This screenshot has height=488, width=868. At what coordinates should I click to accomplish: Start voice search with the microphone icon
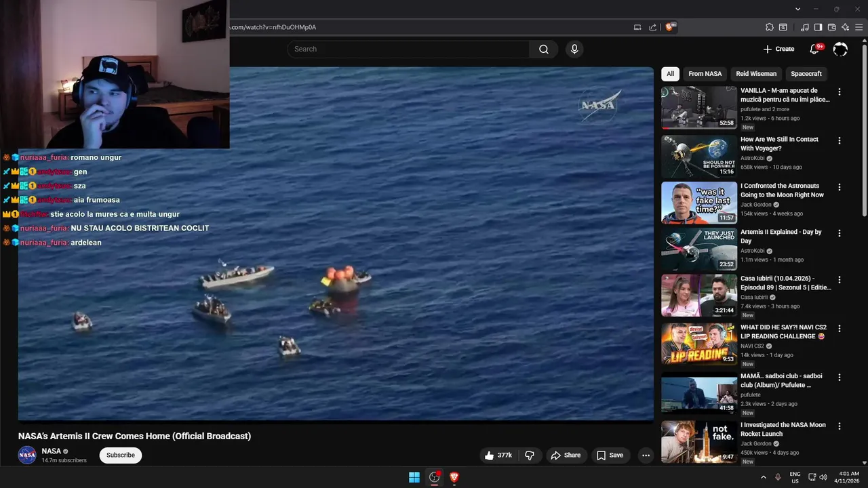click(x=574, y=49)
